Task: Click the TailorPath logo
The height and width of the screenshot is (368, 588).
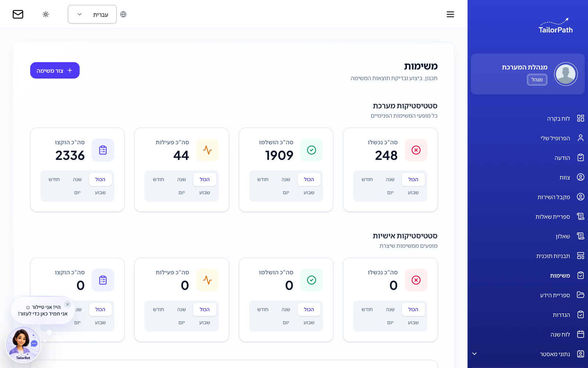Action: pos(555,26)
